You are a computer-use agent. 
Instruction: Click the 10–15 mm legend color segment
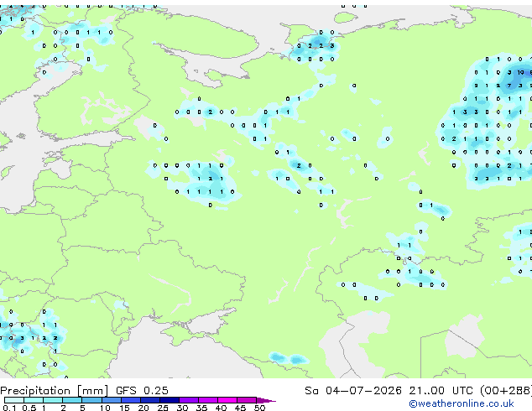111,400
